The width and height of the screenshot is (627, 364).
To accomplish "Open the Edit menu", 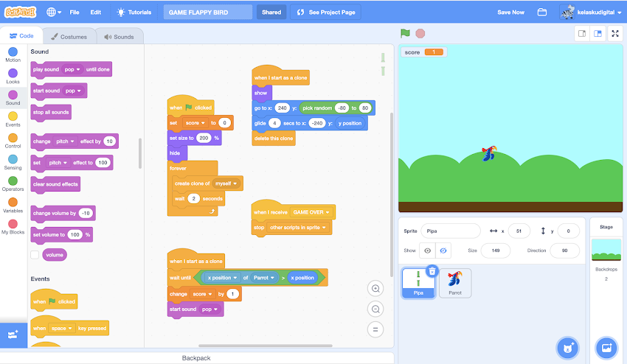I will tap(96, 12).
